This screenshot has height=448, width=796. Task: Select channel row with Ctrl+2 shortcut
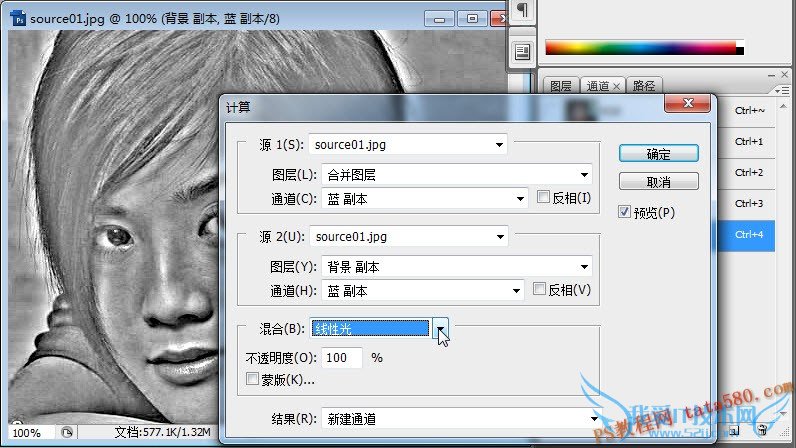[746, 172]
